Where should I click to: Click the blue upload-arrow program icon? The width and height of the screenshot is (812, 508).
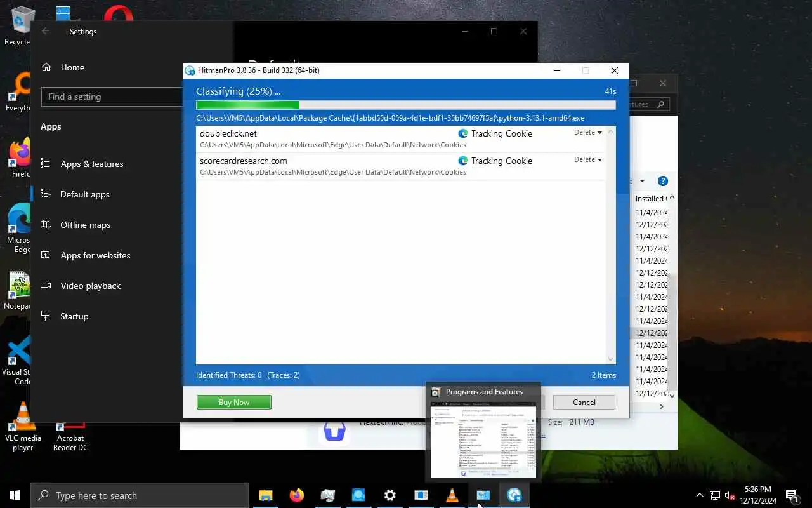334,431
